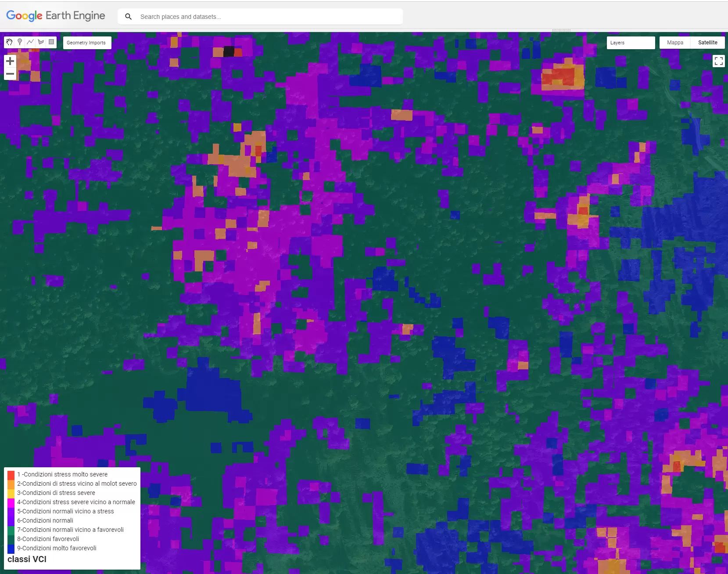Viewport: 728px width, 574px height.
Task: Click the 'classi VCI' legend title
Action: [x=27, y=559]
